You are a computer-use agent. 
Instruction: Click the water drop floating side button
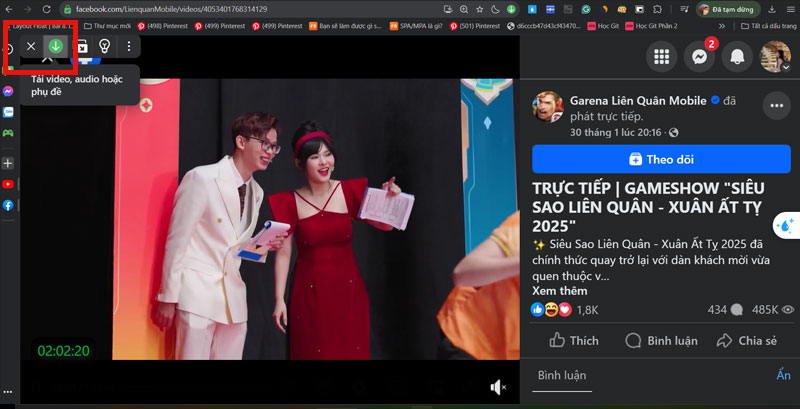787,225
